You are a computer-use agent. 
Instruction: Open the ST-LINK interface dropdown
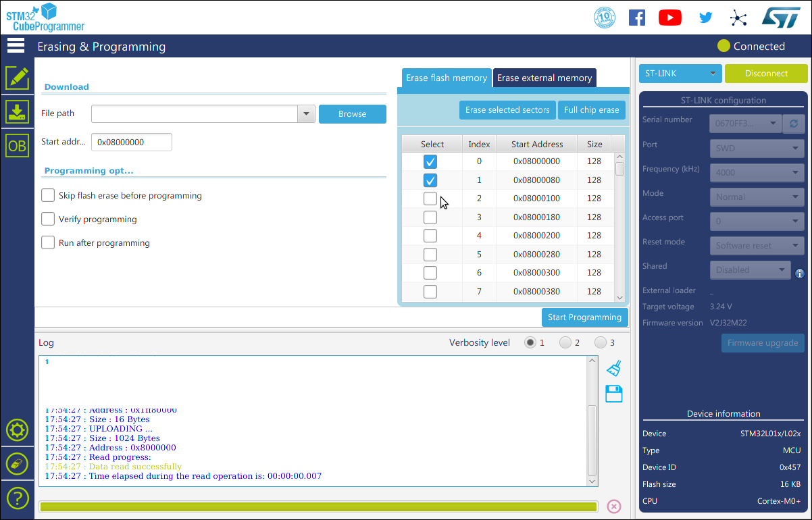680,74
